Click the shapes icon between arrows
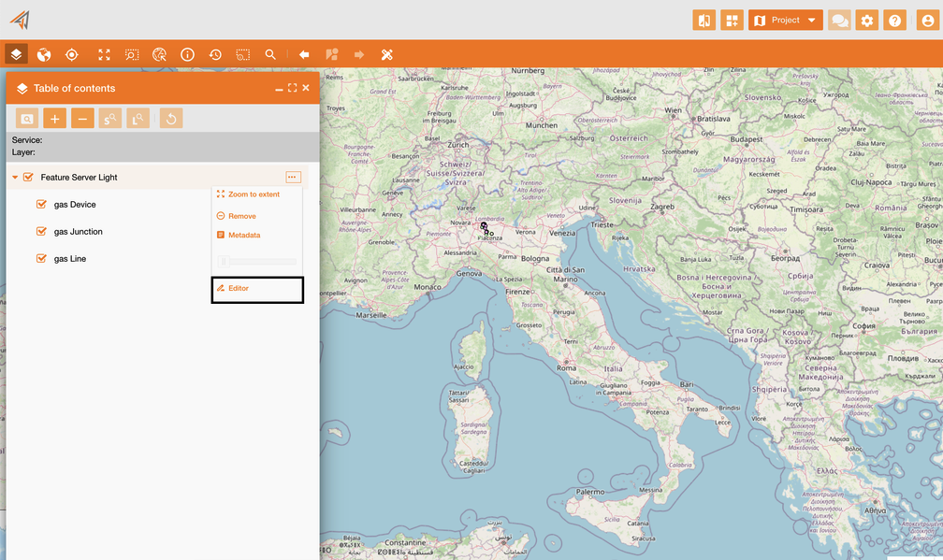The width and height of the screenshot is (943, 560). (332, 54)
